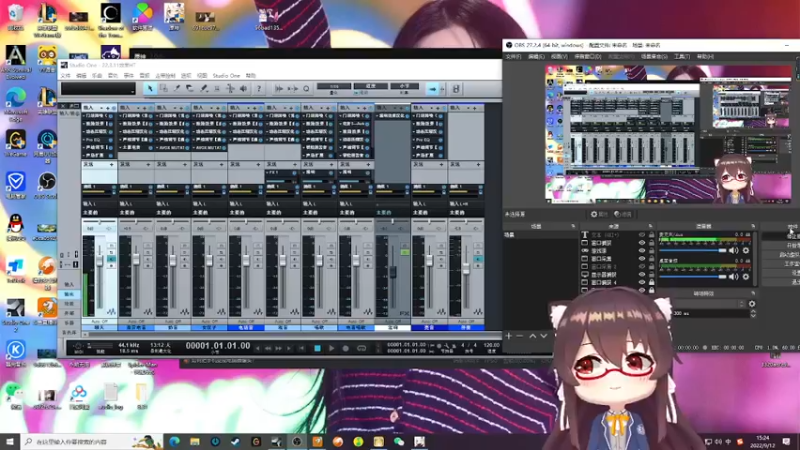Image resolution: width=800 pixels, height=450 pixels.
Task: Open the 帮助(H) menu in OBS
Action: point(705,57)
